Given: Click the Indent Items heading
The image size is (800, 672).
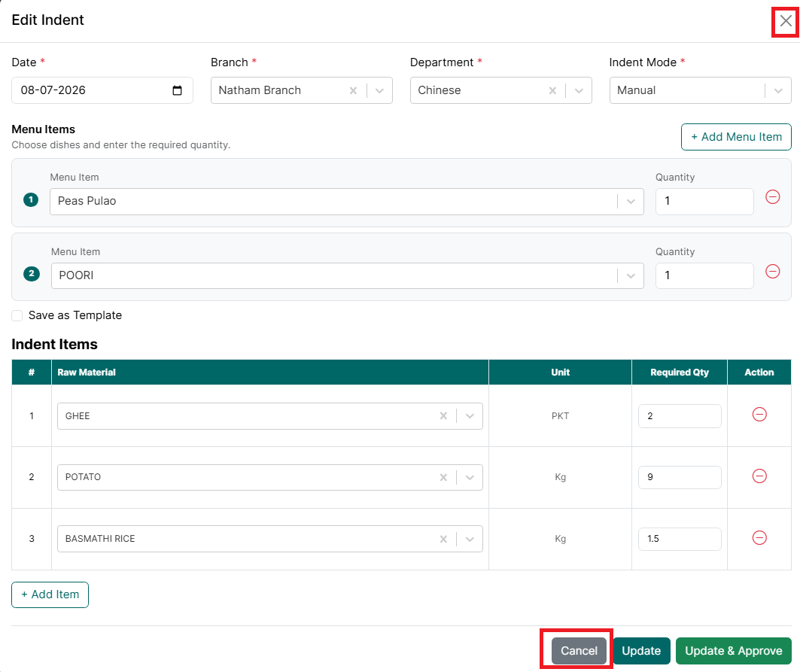Looking at the screenshot, I should (55, 345).
